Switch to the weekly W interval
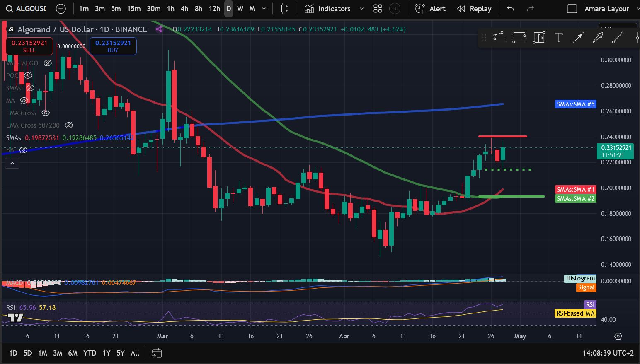 coord(240,9)
